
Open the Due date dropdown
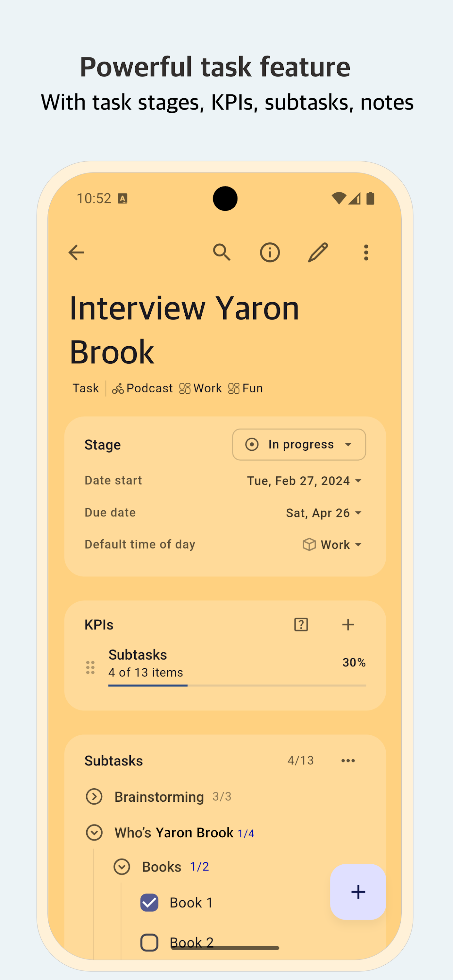323,513
